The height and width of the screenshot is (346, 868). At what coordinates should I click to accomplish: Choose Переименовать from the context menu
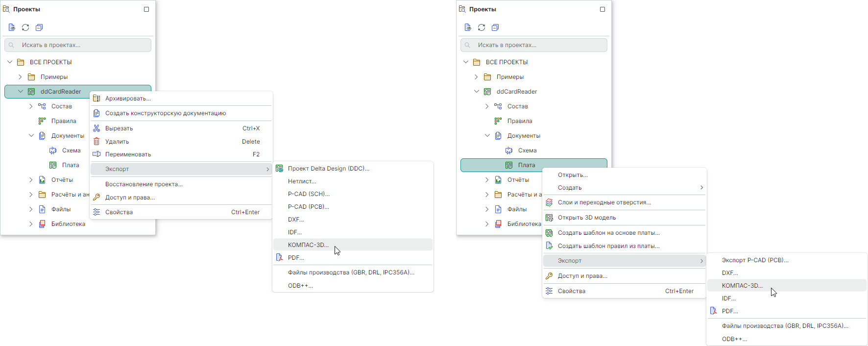coord(128,154)
